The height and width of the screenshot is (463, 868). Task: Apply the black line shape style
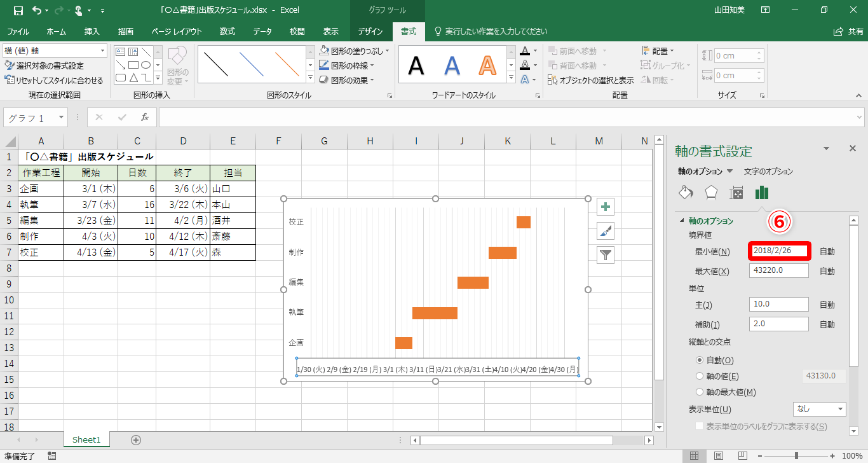pos(216,64)
